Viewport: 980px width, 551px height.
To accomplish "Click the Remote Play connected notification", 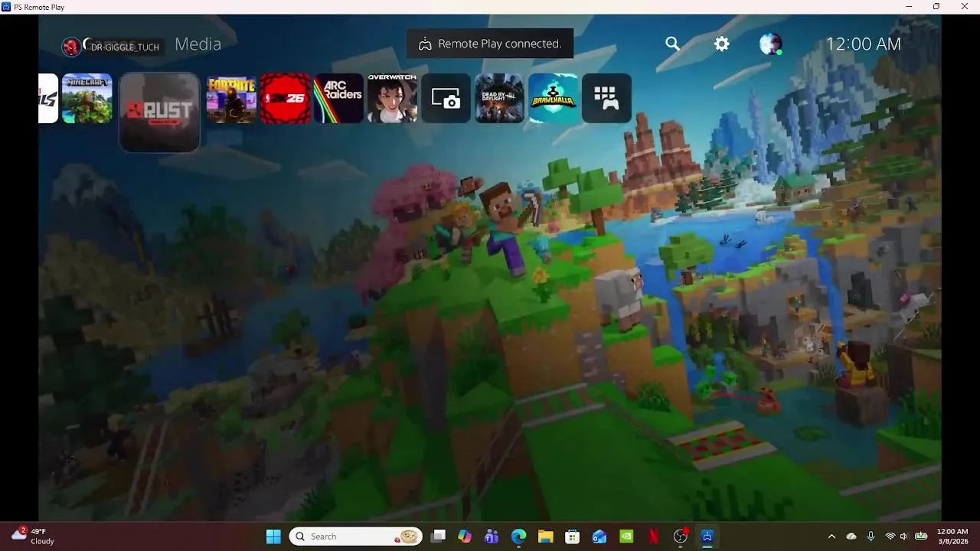I will pos(490,44).
